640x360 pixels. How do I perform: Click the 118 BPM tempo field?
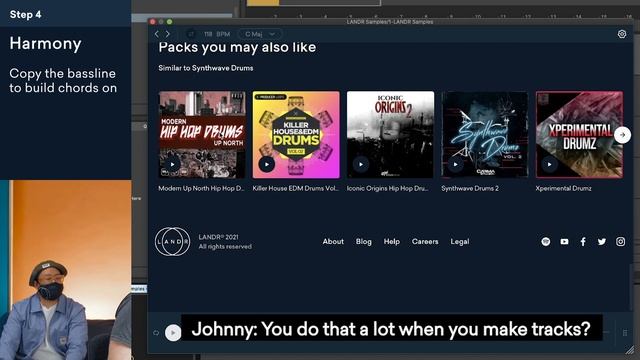tap(217, 34)
